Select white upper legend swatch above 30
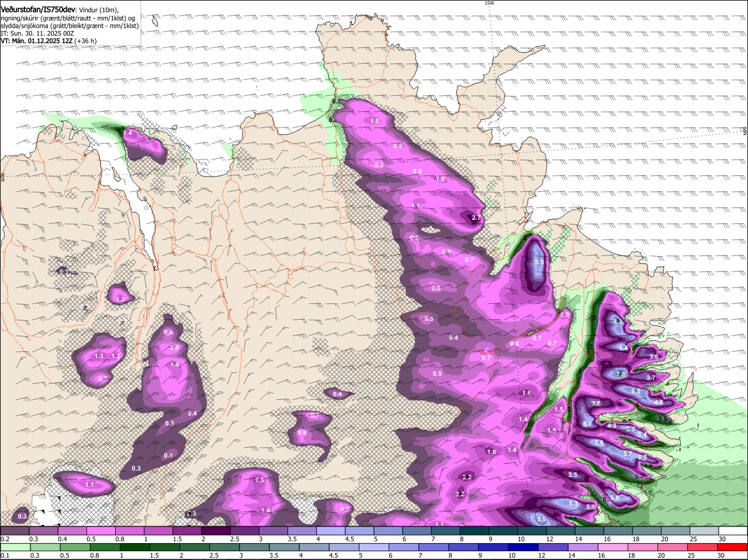The height and width of the screenshot is (560, 748). pyautogui.click(x=733, y=531)
